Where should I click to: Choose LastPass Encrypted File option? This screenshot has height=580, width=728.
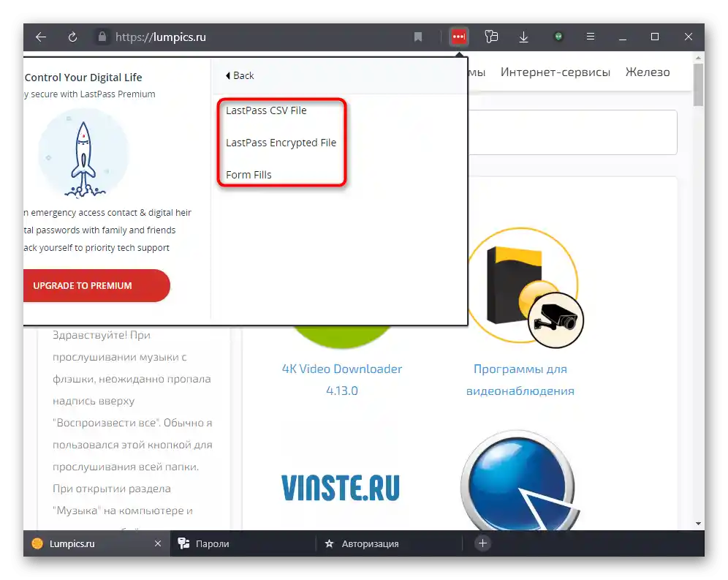[x=281, y=143]
